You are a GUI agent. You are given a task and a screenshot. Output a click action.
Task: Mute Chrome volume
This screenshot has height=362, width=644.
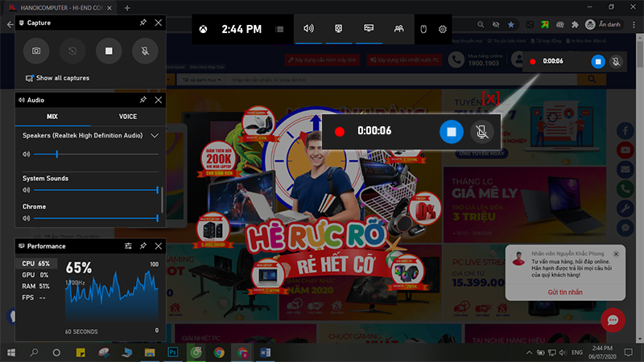pyautogui.click(x=27, y=218)
